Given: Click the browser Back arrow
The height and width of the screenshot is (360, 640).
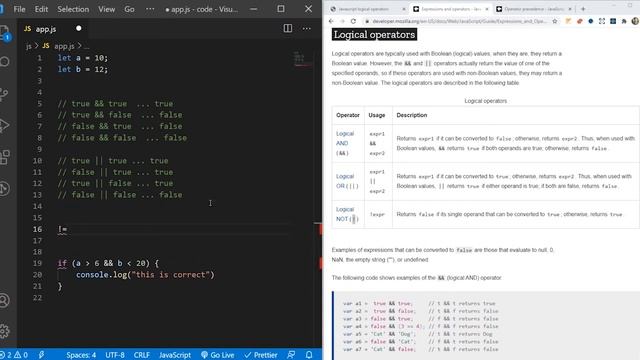Looking at the screenshot, I should coord(331,21).
